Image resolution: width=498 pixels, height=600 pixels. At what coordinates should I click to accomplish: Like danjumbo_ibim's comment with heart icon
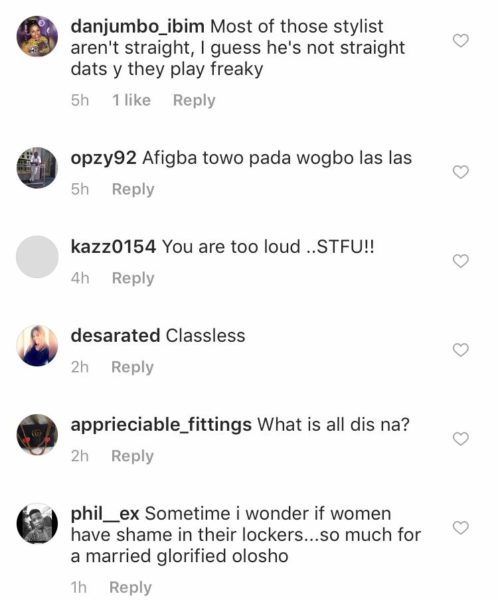tap(460, 41)
